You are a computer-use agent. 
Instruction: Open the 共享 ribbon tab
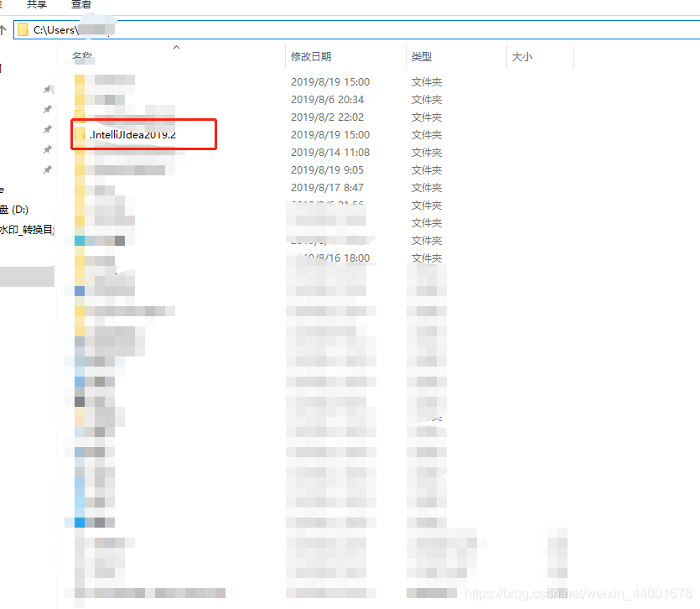pyautogui.click(x=37, y=4)
